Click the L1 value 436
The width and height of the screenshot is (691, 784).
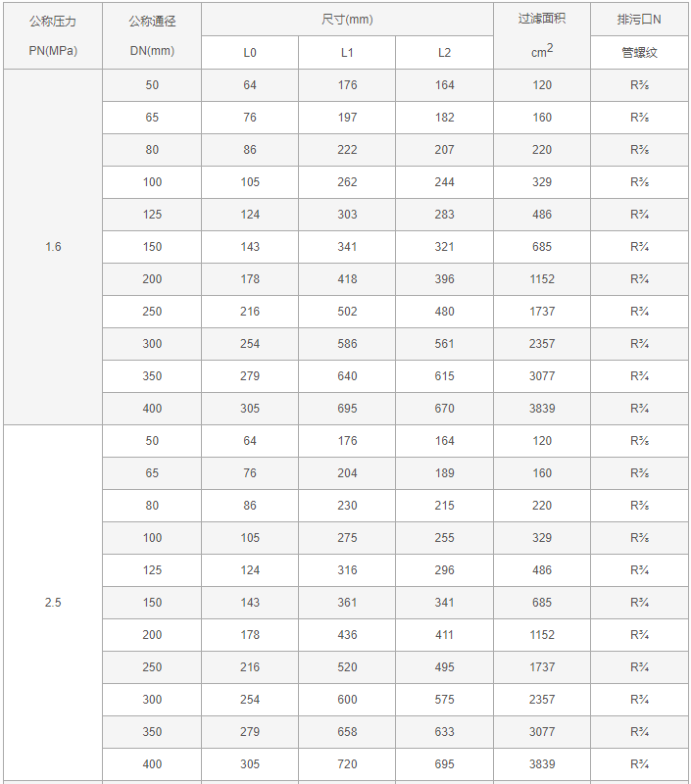[347, 635]
